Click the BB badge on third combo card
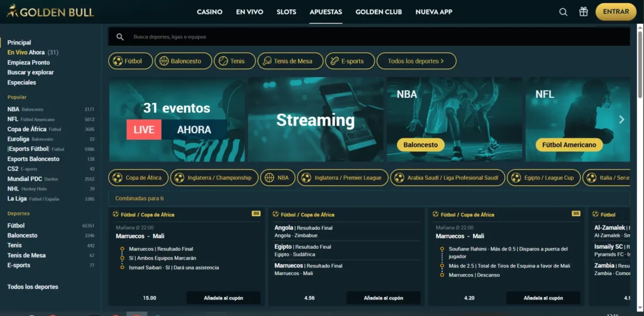 click(x=576, y=214)
